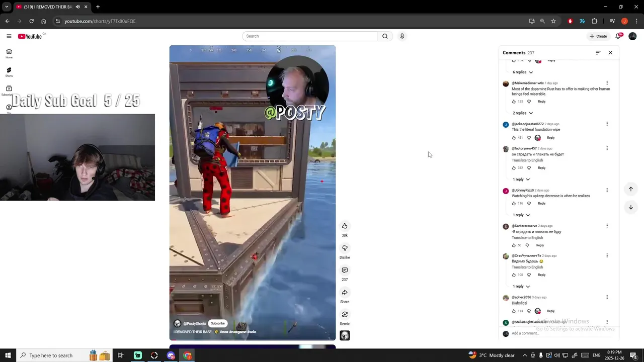
Task: Open the @PostyShorts channel name
Action: (195, 324)
